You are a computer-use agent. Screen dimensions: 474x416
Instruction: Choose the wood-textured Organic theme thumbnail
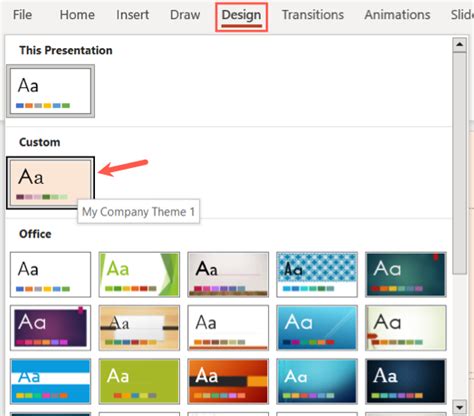click(x=139, y=328)
